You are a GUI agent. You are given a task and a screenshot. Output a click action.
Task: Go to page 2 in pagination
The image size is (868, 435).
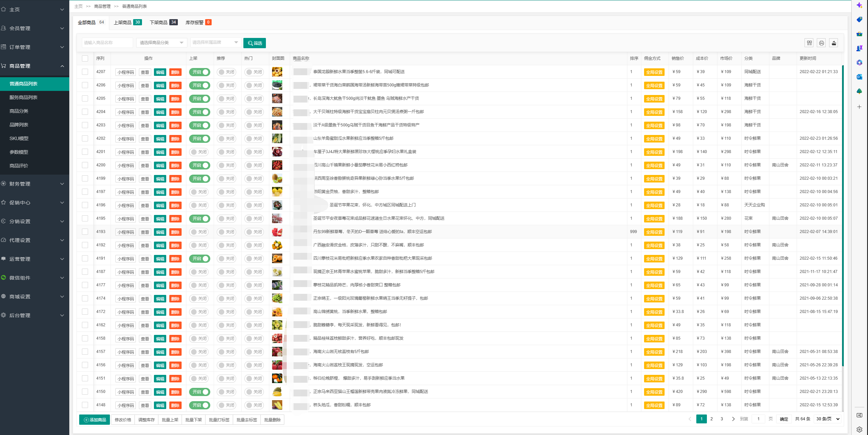click(712, 419)
